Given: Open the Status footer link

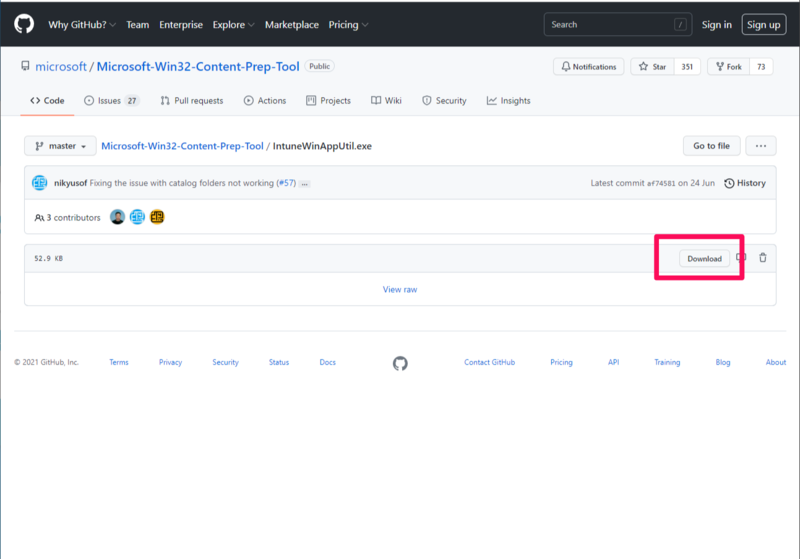Looking at the screenshot, I should pos(279,362).
